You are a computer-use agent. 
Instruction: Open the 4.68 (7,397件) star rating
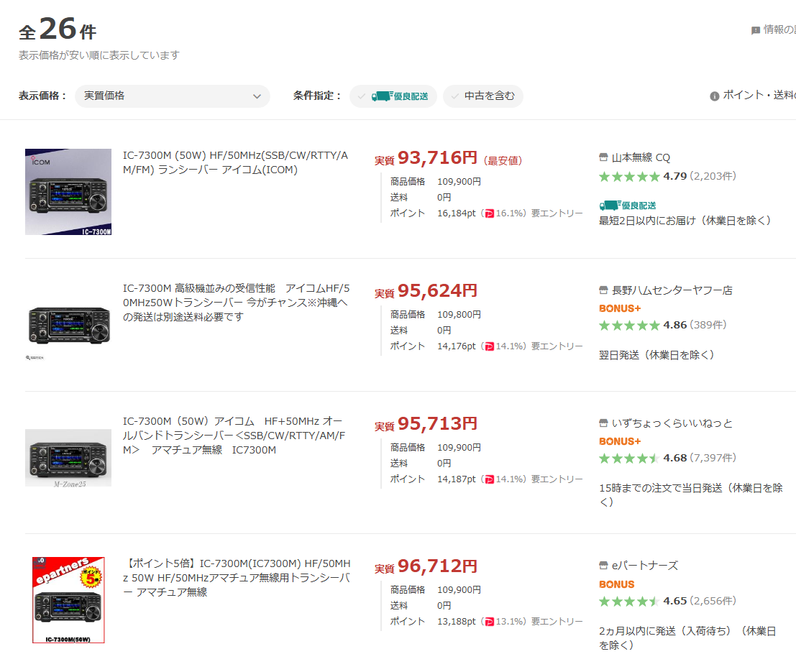tap(667, 458)
